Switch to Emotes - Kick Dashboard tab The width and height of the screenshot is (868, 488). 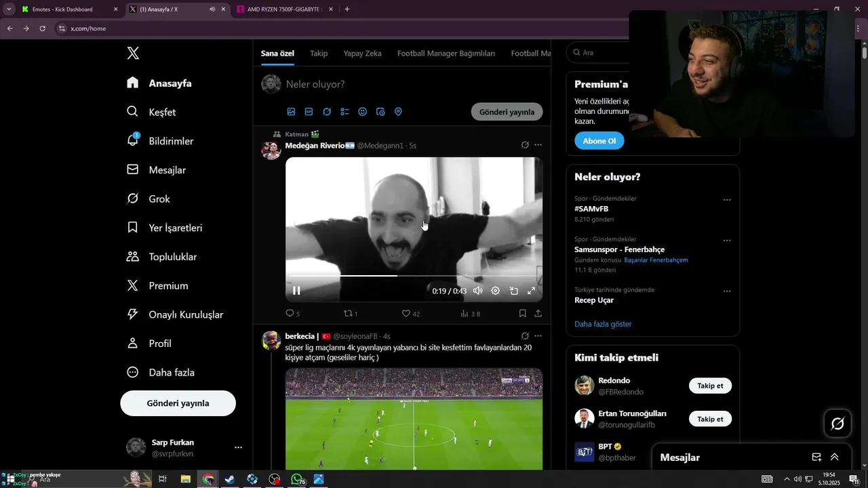coord(70,9)
